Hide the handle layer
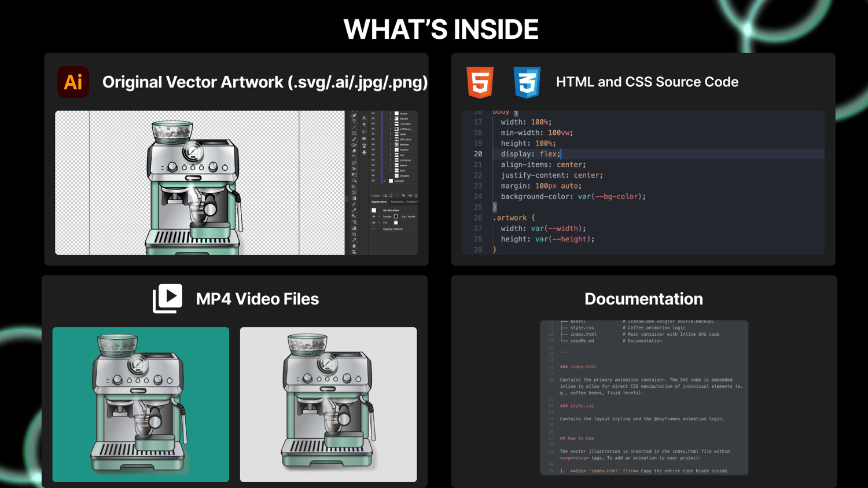This screenshot has width=868, height=488. (x=373, y=119)
